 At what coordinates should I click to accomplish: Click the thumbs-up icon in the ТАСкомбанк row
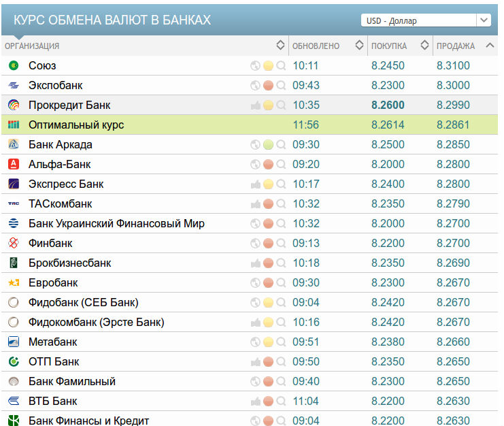[x=255, y=204]
